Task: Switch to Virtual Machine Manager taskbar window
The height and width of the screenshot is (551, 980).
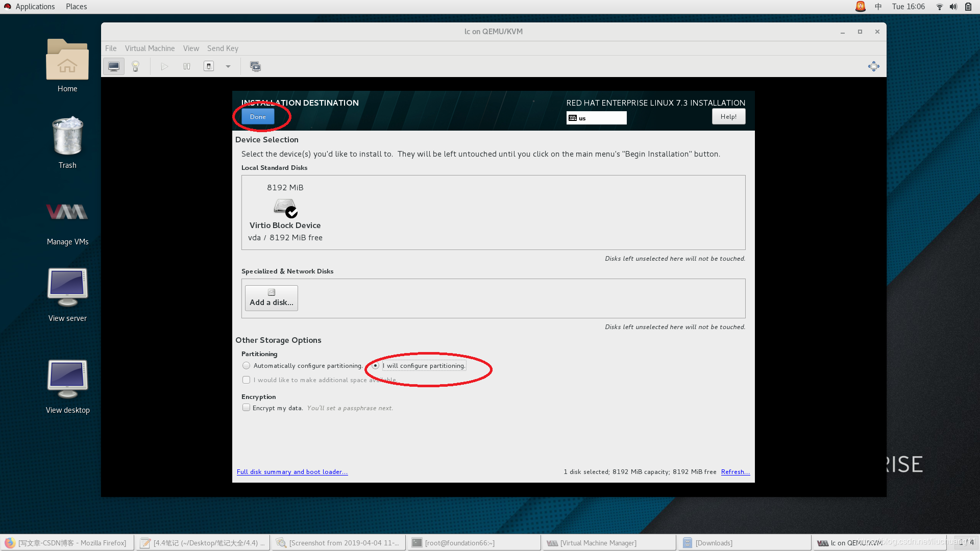Action: click(609, 543)
